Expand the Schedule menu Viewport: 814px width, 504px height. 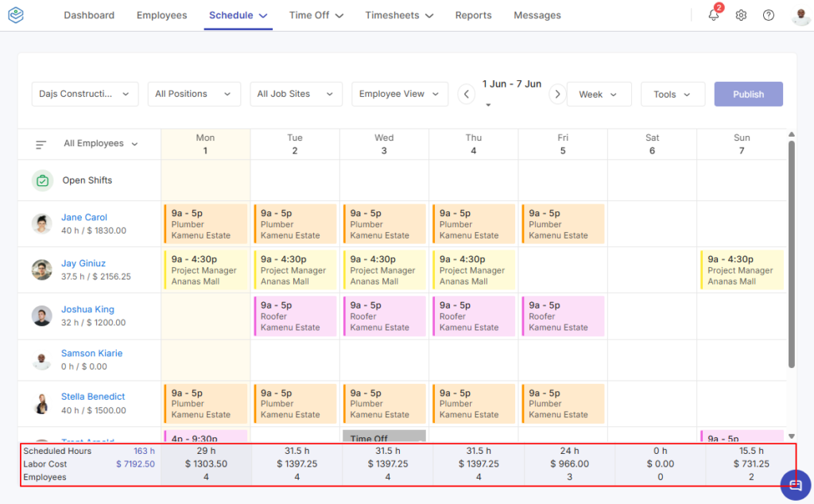click(x=238, y=15)
